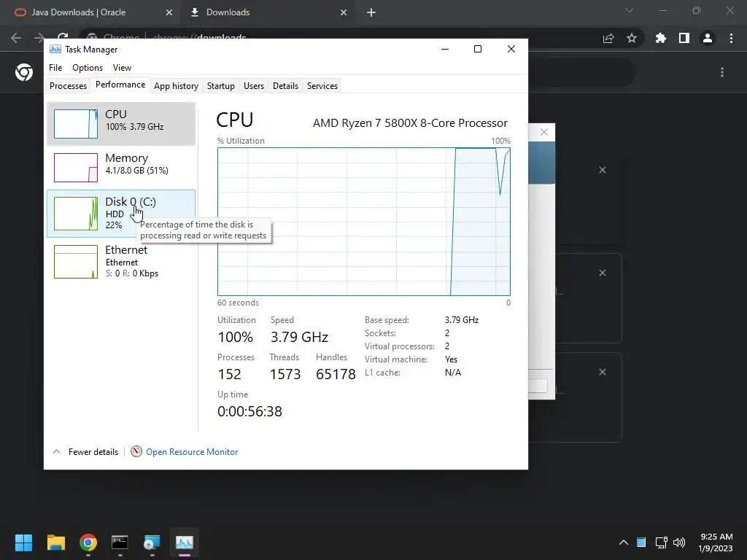Screen dimensions: 747x560
Task: Open Chrome tab search chevron
Action: [x=630, y=10]
